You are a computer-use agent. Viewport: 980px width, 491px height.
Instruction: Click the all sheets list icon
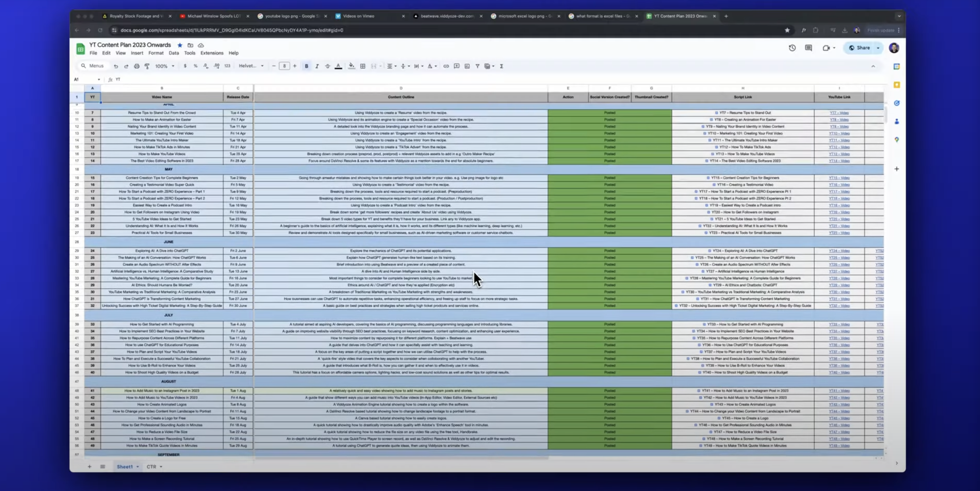pyautogui.click(x=102, y=466)
